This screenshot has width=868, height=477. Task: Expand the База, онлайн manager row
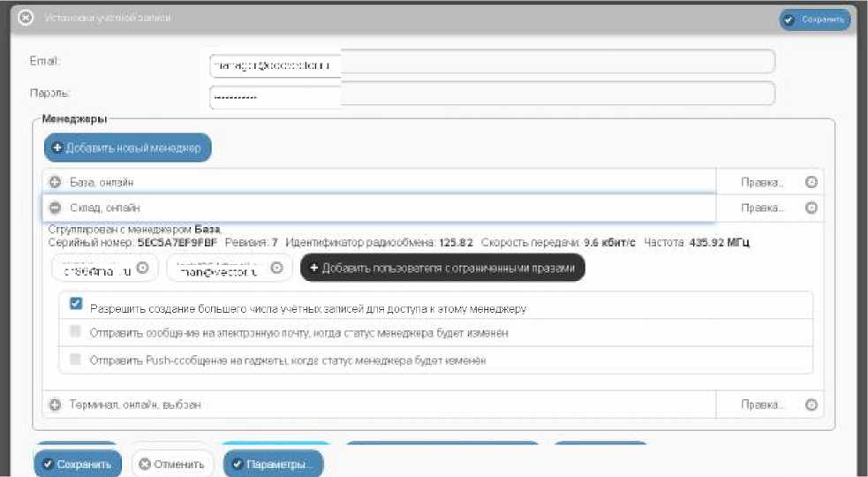coord(55,182)
